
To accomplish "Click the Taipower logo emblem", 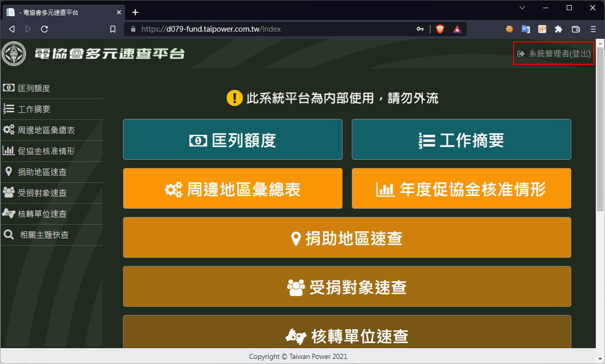I will (14, 54).
